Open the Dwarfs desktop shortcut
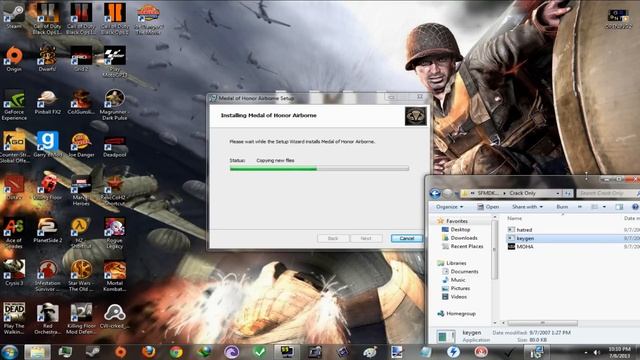 48,59
